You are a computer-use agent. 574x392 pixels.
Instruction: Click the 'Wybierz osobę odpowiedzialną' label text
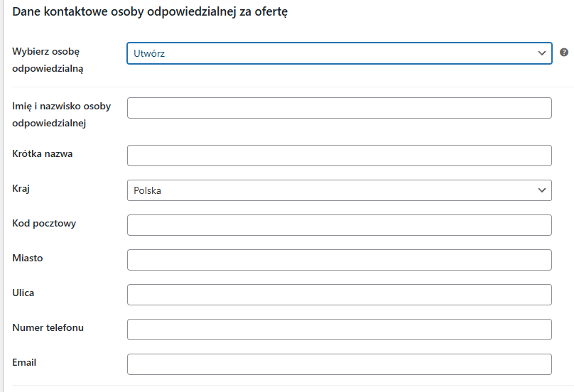(x=48, y=60)
